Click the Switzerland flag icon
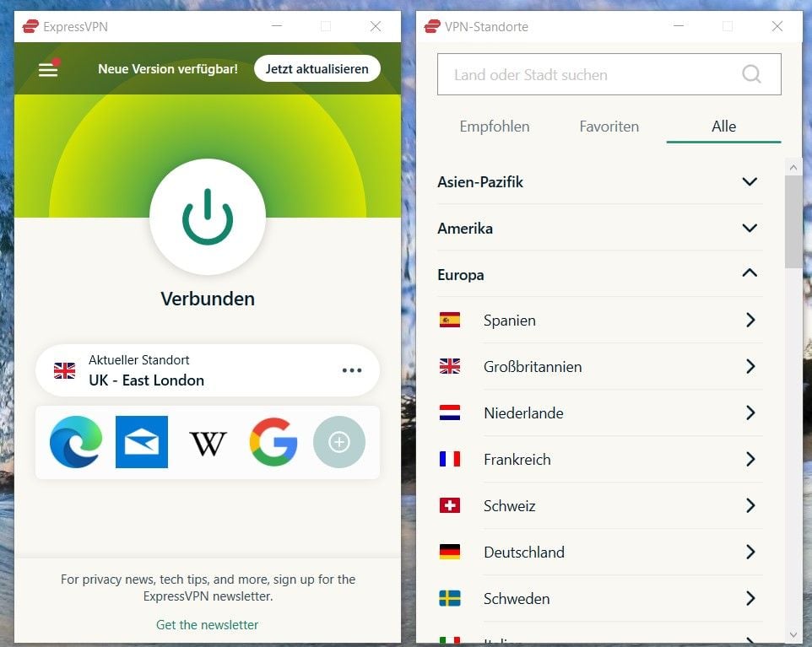The height and width of the screenshot is (647, 812). pos(450,505)
